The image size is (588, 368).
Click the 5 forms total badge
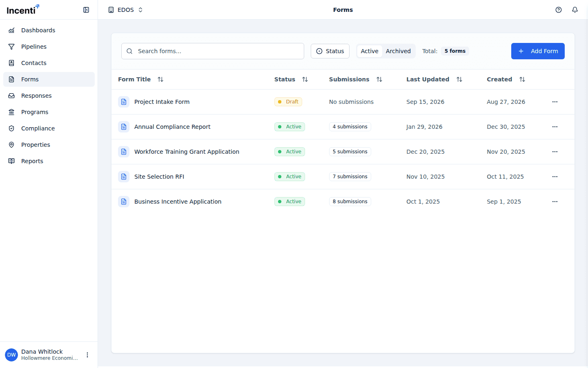455,51
